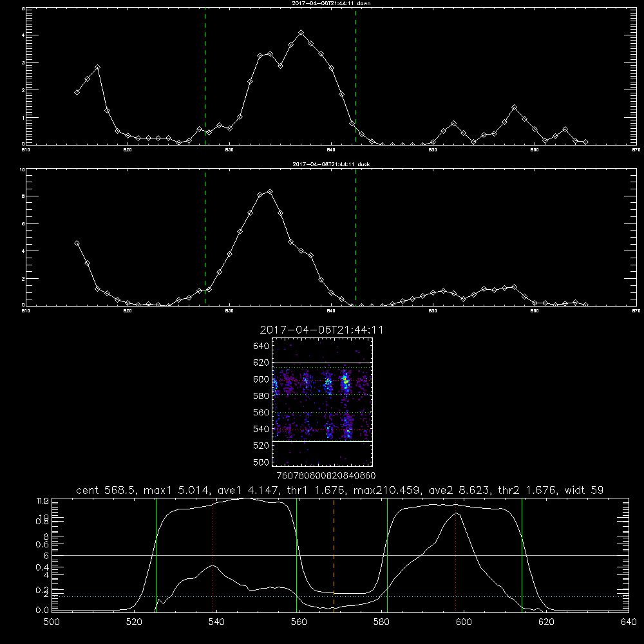Click the dawn plot title text
The width and height of the screenshot is (644, 644).
point(331,3)
